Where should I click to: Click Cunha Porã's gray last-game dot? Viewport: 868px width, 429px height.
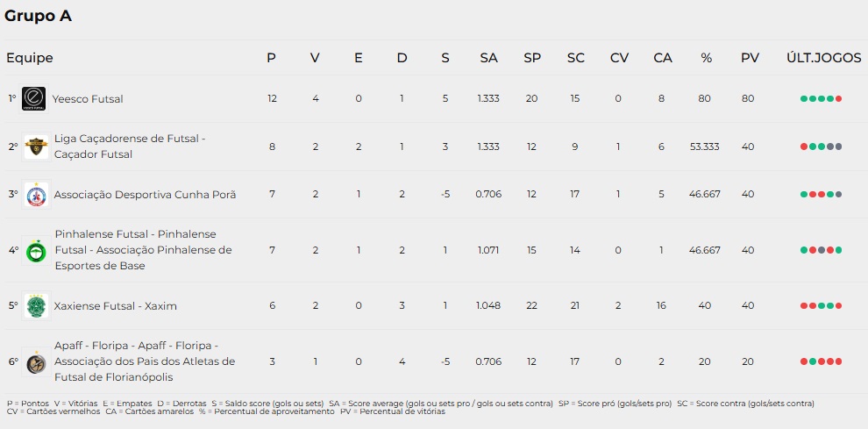[x=839, y=195]
